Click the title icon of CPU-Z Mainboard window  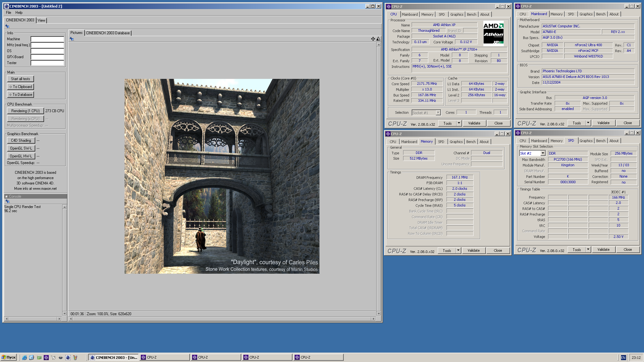518,6
